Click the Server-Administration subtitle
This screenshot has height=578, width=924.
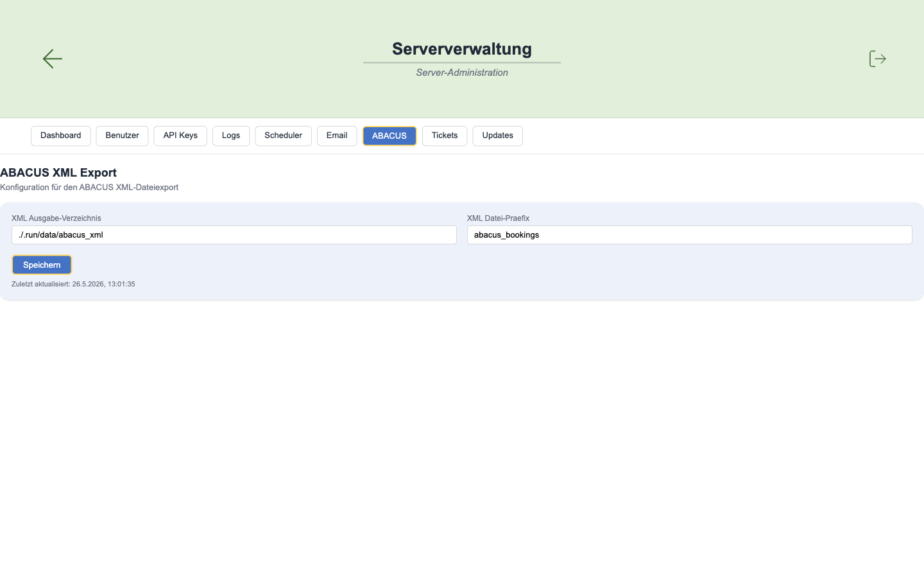click(x=462, y=73)
